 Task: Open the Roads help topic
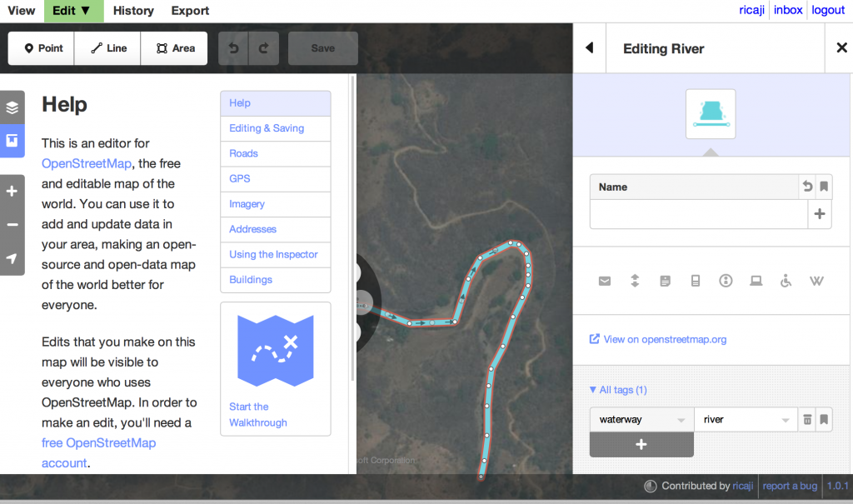[x=275, y=153]
